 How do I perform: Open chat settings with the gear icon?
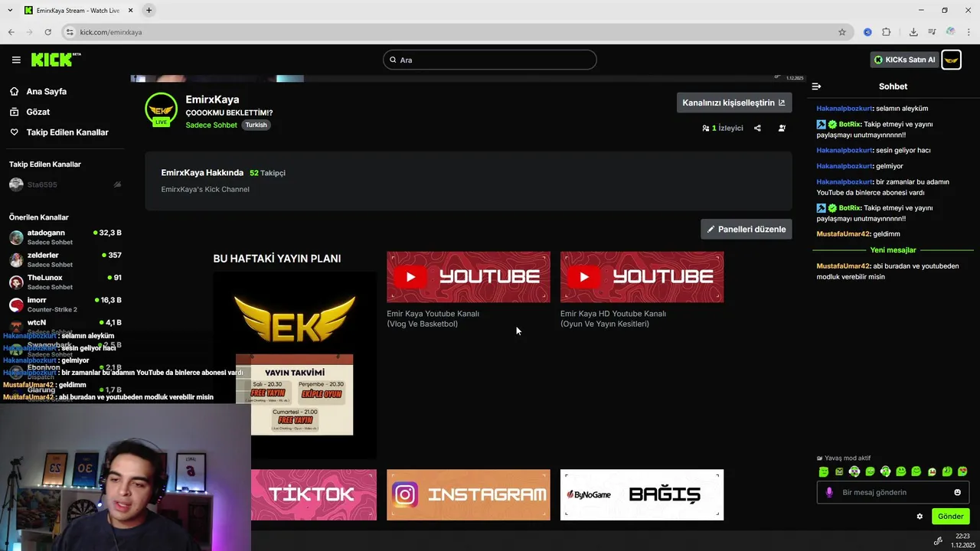(x=920, y=517)
